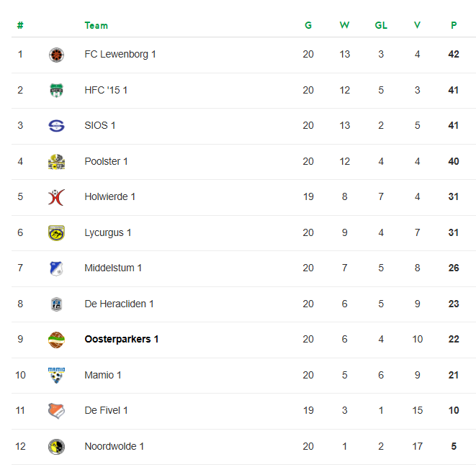476x467 pixels.
Task: Click the Oosterparkers football logo
Action: (56, 340)
